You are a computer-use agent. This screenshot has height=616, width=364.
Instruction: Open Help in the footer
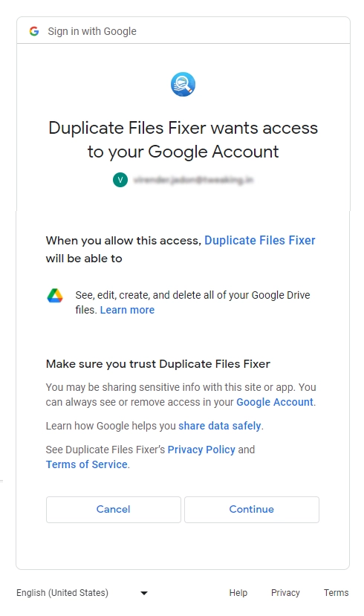pyautogui.click(x=238, y=593)
